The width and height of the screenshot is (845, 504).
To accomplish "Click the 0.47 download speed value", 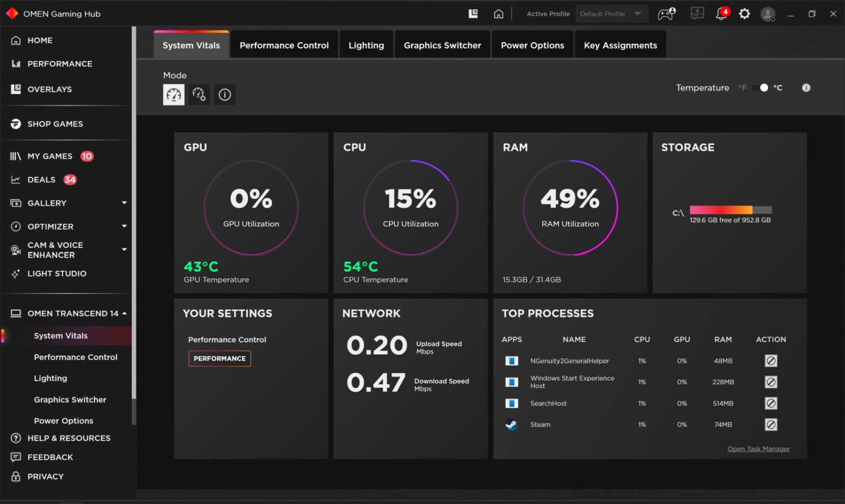I will (376, 383).
